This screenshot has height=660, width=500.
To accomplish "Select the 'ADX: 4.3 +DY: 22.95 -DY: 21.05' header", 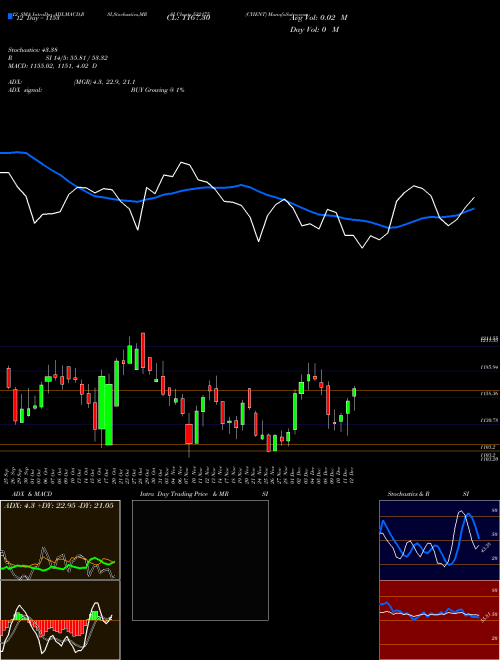I will click(x=59, y=506).
